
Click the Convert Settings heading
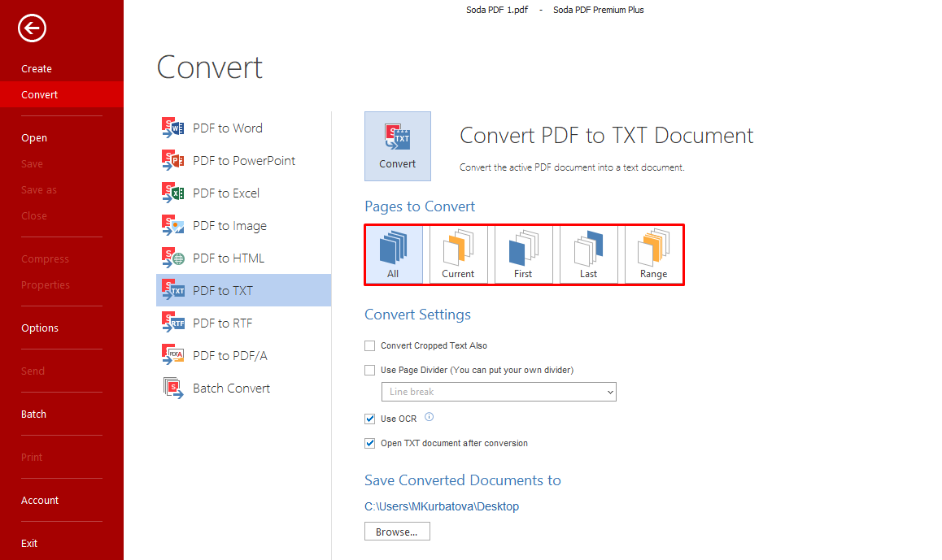tap(417, 315)
